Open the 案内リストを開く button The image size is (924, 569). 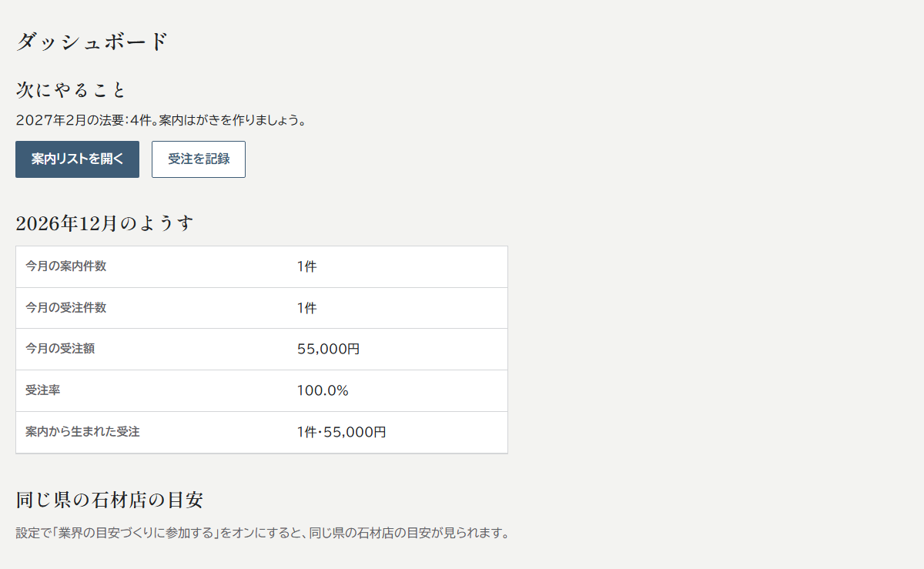pyautogui.click(x=77, y=159)
